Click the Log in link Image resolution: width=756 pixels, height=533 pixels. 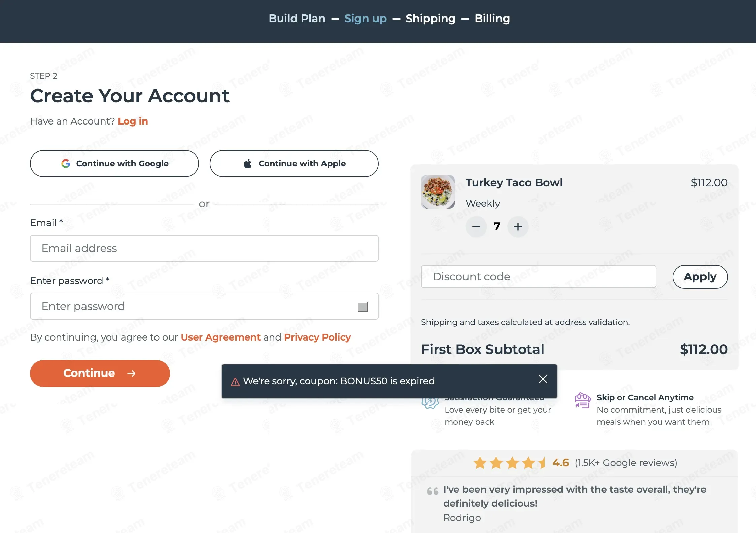pyautogui.click(x=133, y=121)
